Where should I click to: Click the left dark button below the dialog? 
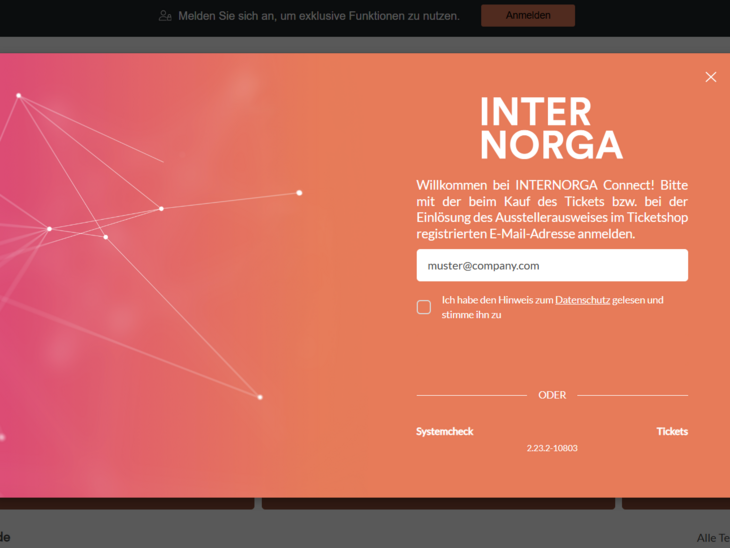(x=126, y=503)
